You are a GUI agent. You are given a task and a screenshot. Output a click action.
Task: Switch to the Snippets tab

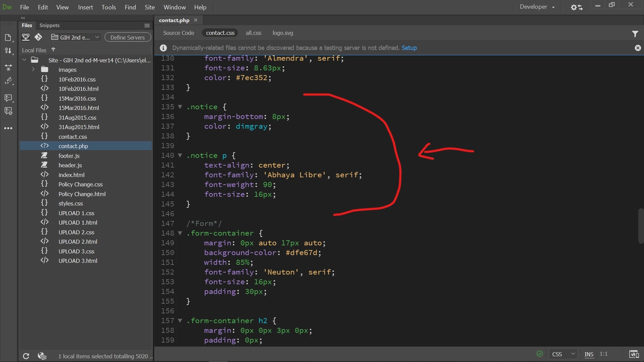coord(49,25)
